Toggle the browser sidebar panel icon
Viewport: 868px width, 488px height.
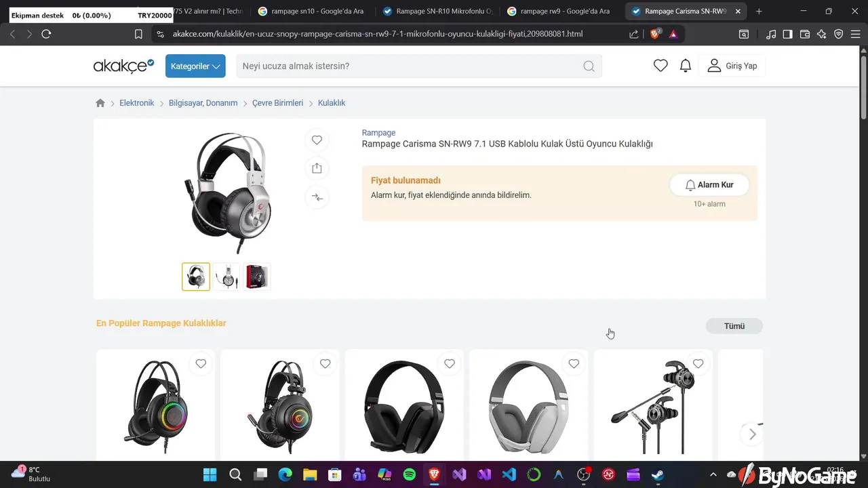(787, 34)
